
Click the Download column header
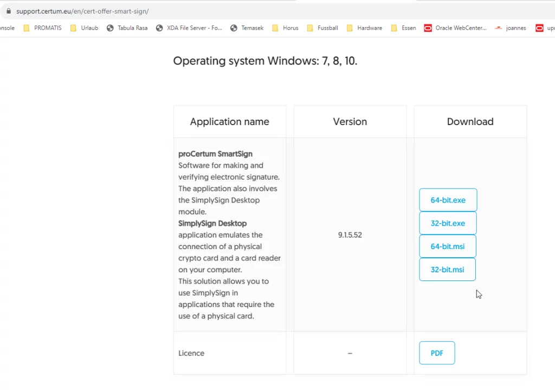click(470, 122)
